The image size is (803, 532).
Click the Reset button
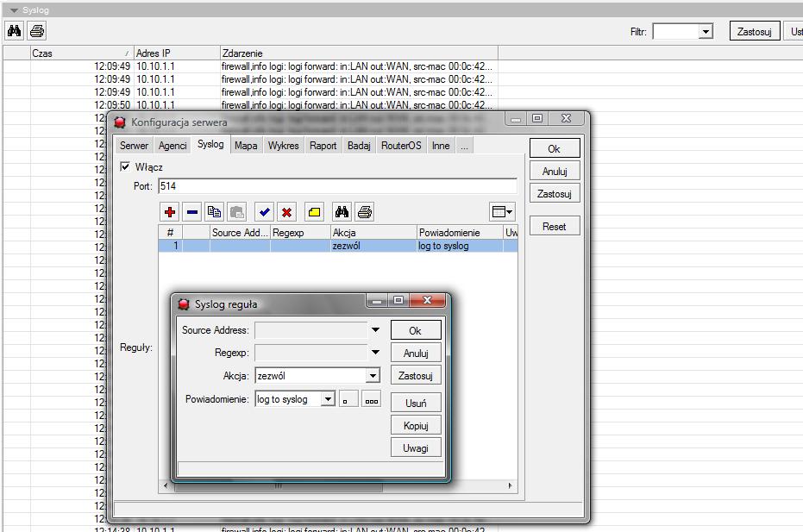tap(555, 226)
